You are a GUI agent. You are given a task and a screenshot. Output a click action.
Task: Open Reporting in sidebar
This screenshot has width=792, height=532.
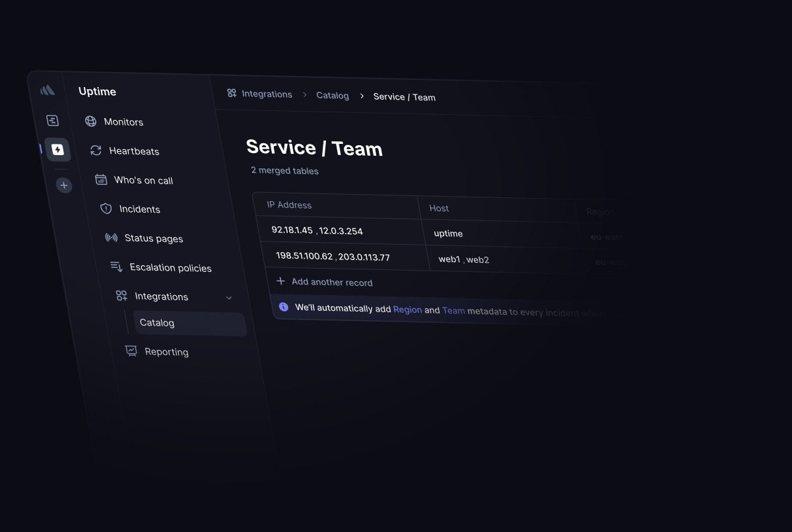coord(166,352)
